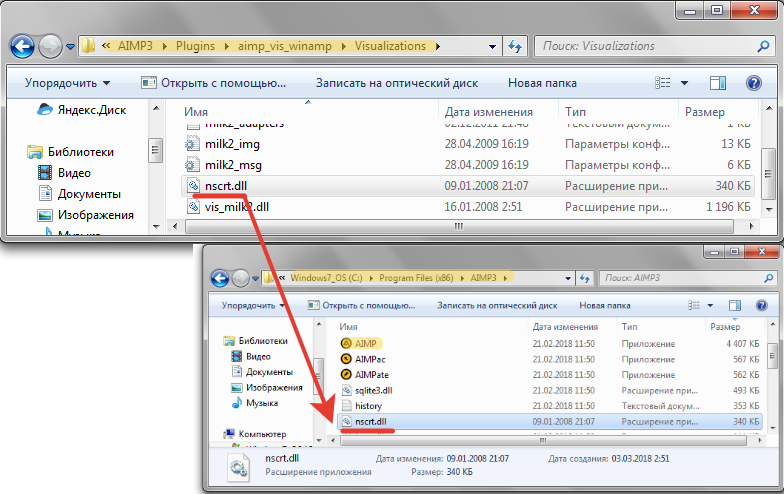Click the back arrow in the Visualizations window
This screenshot has width=784, height=494.
point(23,46)
